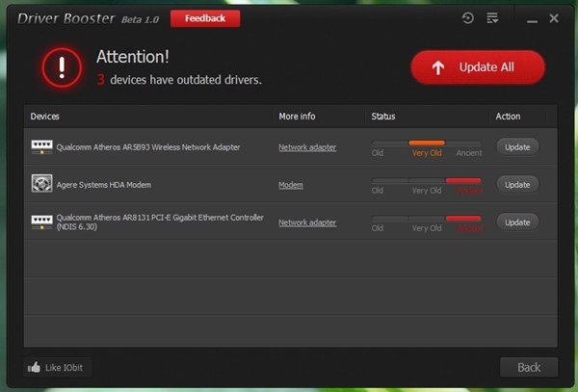Click the red attention exclamation icon
This screenshot has width=578, height=392.
point(62,67)
